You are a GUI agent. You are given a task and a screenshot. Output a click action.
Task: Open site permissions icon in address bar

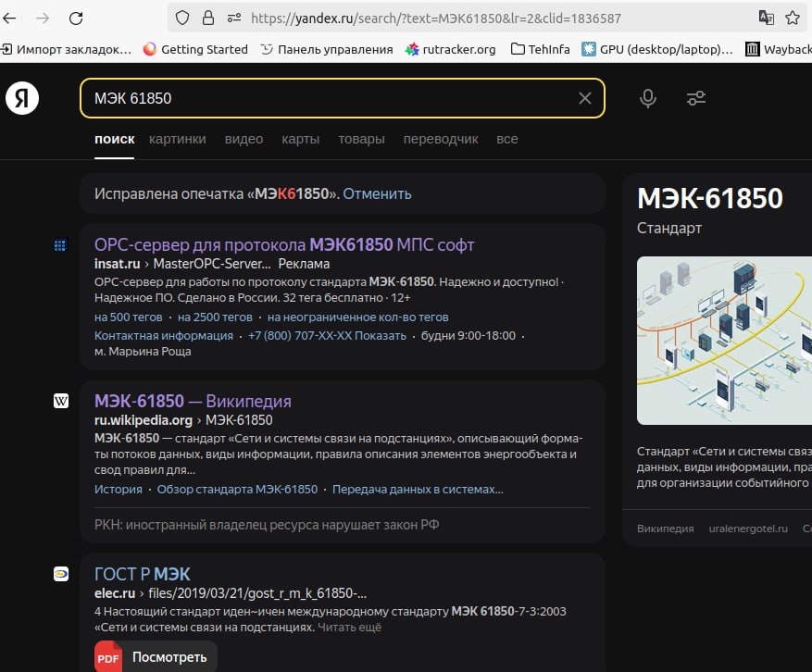(234, 19)
